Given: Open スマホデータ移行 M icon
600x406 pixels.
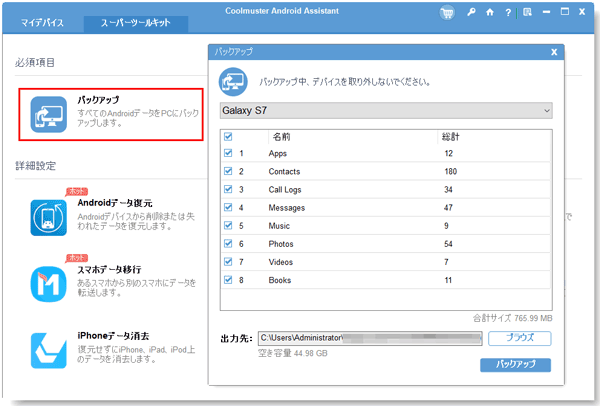Looking at the screenshot, I should tap(49, 284).
